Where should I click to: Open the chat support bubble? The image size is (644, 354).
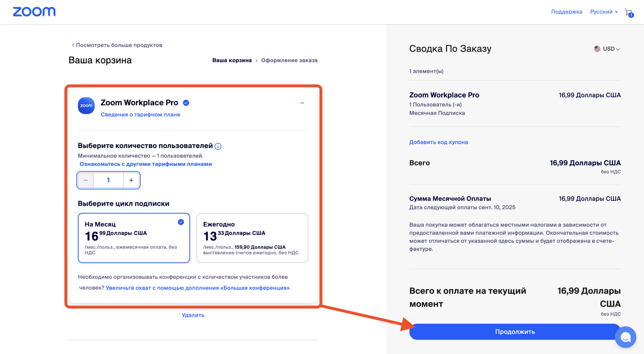[626, 337]
